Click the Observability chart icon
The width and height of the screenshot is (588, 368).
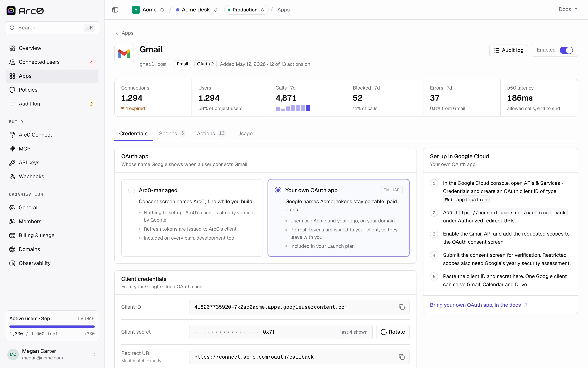(x=12, y=263)
